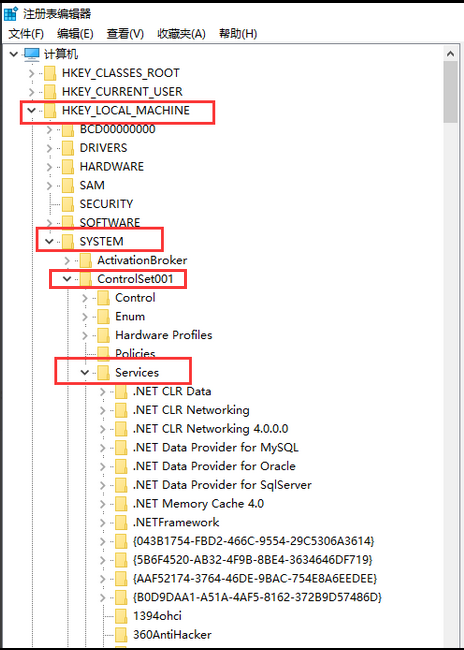The image size is (464, 650).
Task: Click HKEY_LOCAL_MACHINE folder icon
Action: click(x=50, y=110)
